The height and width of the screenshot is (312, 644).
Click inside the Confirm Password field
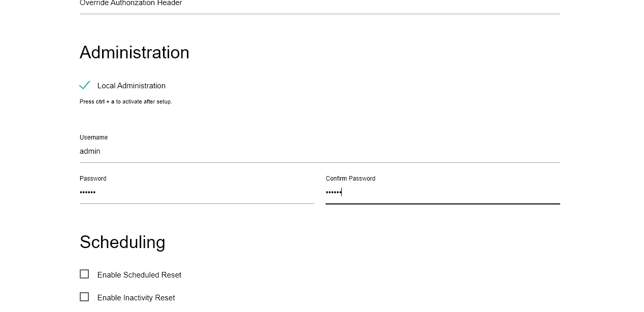(x=442, y=192)
